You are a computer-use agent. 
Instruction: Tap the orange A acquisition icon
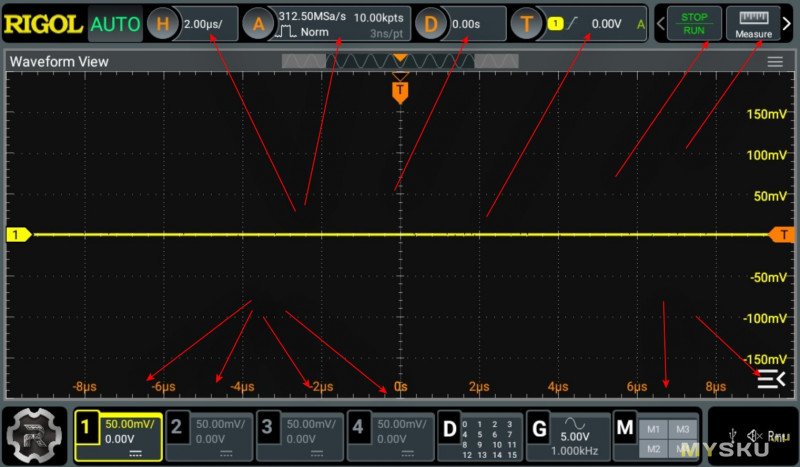[x=259, y=24]
